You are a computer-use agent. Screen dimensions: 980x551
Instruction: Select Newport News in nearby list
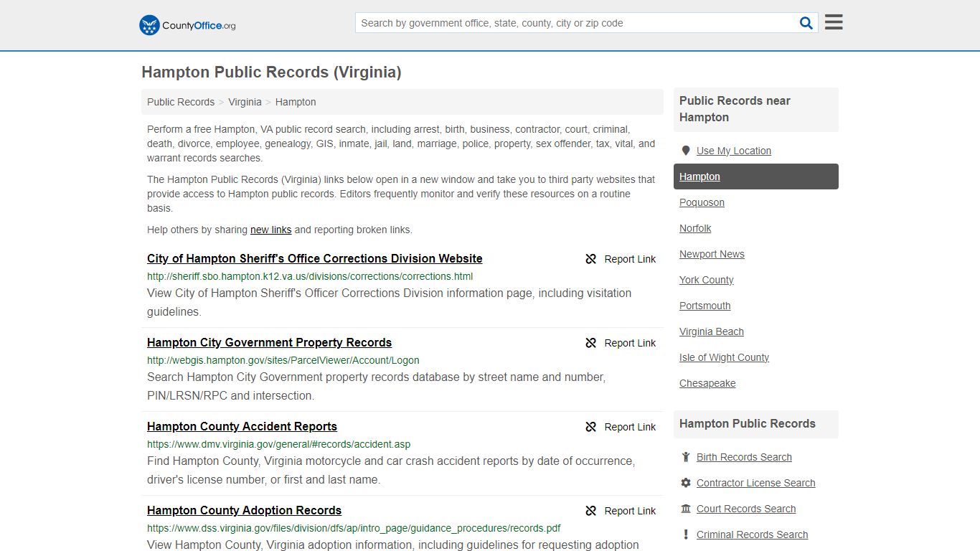point(712,254)
